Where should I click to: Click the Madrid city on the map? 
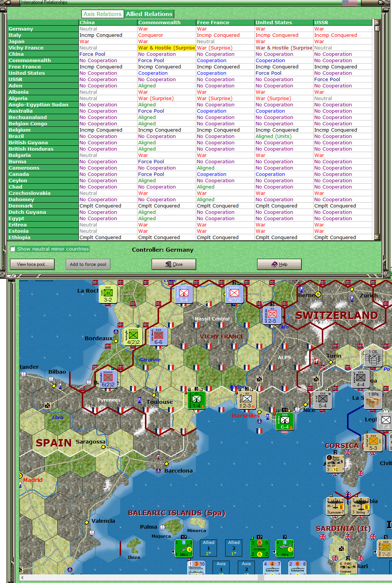[20, 476]
